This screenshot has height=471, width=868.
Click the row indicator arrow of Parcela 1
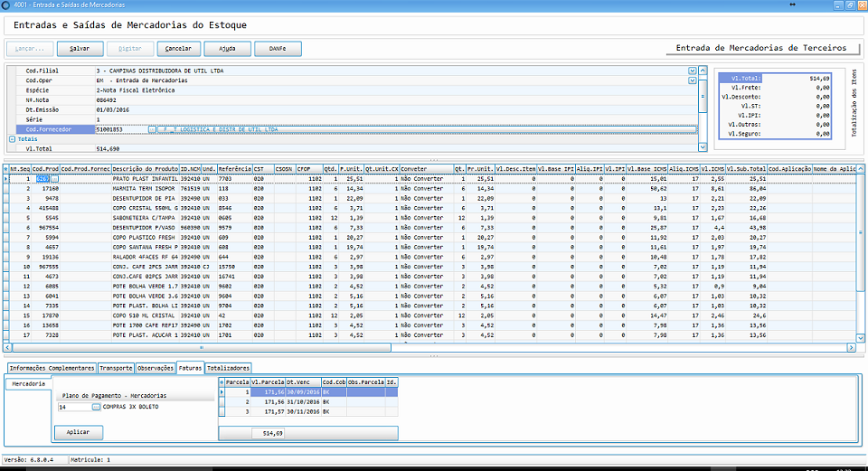click(222, 391)
